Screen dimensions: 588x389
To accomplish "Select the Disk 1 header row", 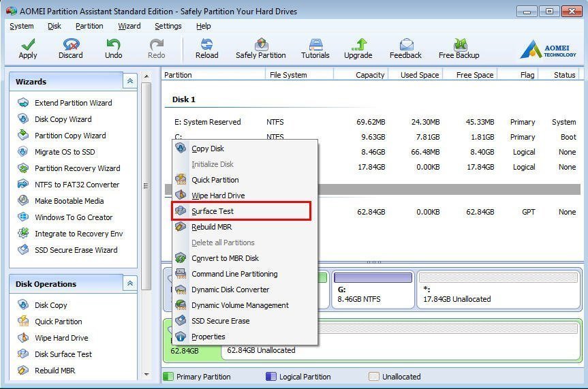I will (373, 99).
